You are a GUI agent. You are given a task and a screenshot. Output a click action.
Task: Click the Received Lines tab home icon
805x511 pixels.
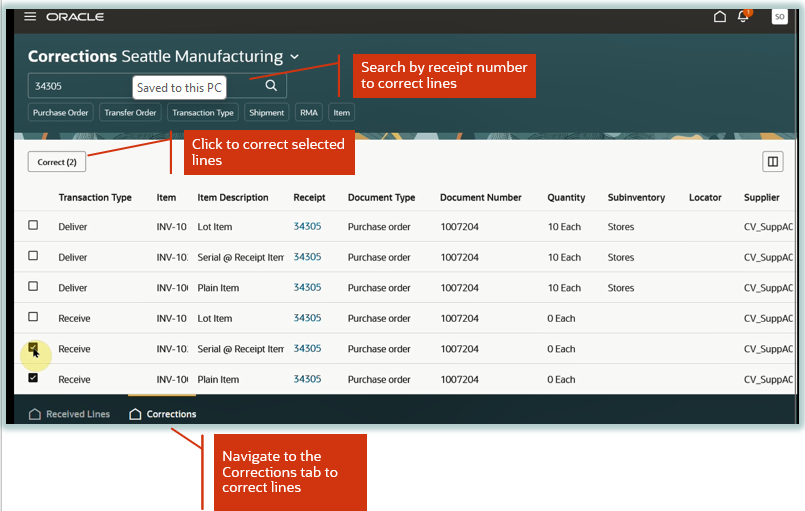35,414
